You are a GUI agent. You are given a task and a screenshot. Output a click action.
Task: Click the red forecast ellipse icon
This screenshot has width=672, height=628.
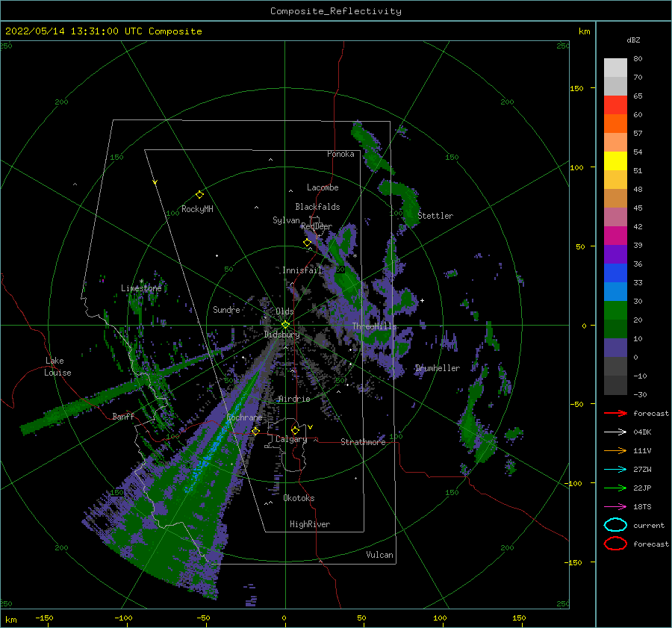[615, 544]
